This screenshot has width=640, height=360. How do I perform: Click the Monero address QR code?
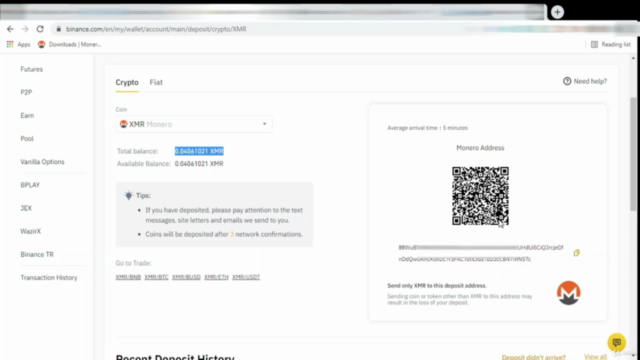[x=480, y=196]
